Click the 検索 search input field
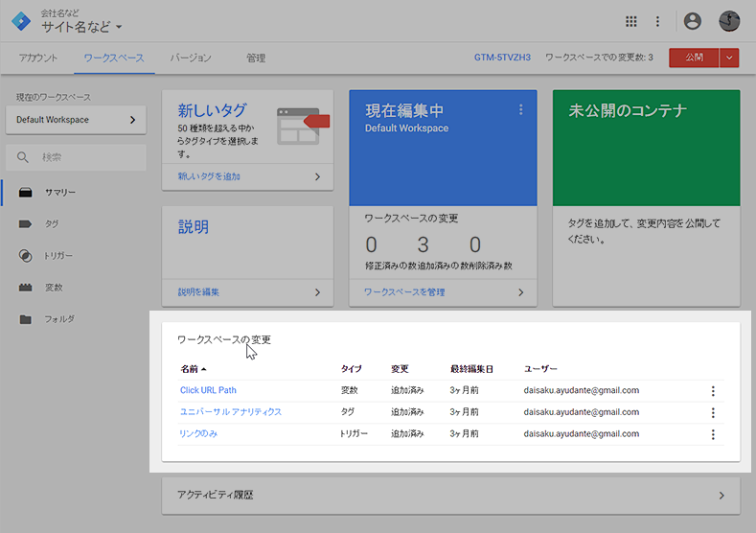This screenshot has width=756, height=533. (x=76, y=157)
